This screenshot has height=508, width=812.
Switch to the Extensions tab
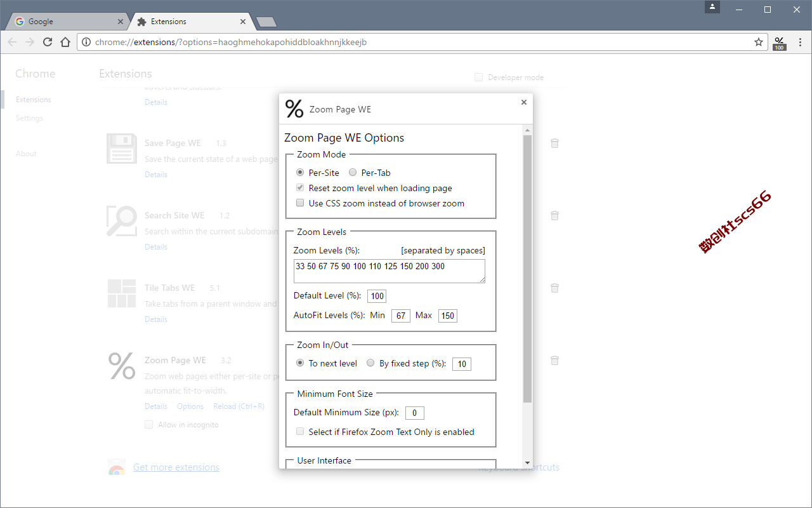pyautogui.click(x=190, y=22)
